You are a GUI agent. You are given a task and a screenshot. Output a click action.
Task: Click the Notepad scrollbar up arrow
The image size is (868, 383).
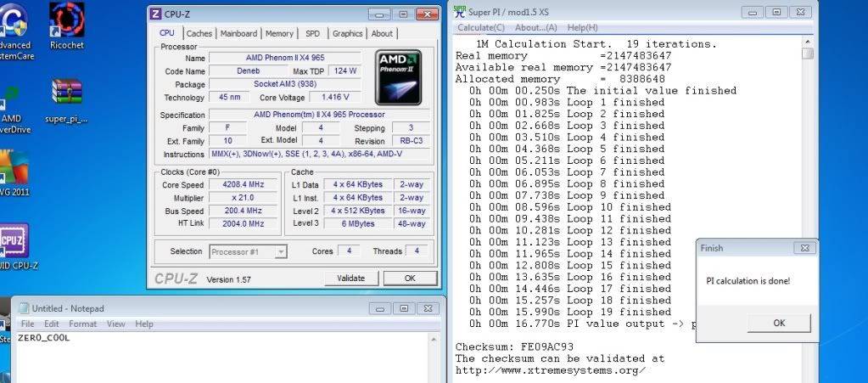[x=434, y=339]
